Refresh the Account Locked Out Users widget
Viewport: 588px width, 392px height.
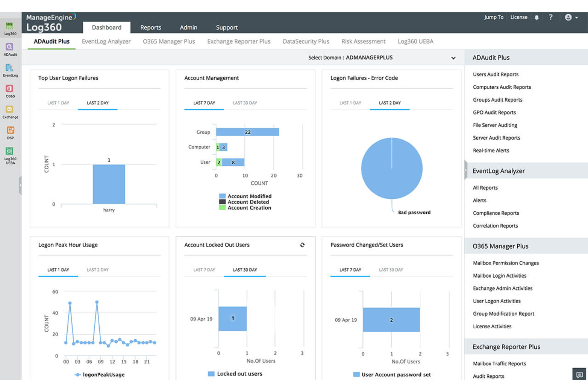pos(302,245)
